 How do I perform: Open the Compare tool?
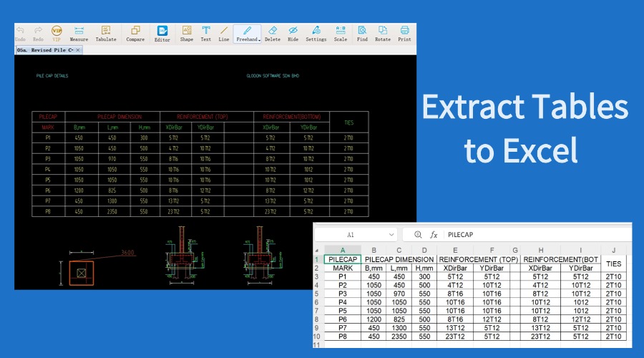point(135,33)
